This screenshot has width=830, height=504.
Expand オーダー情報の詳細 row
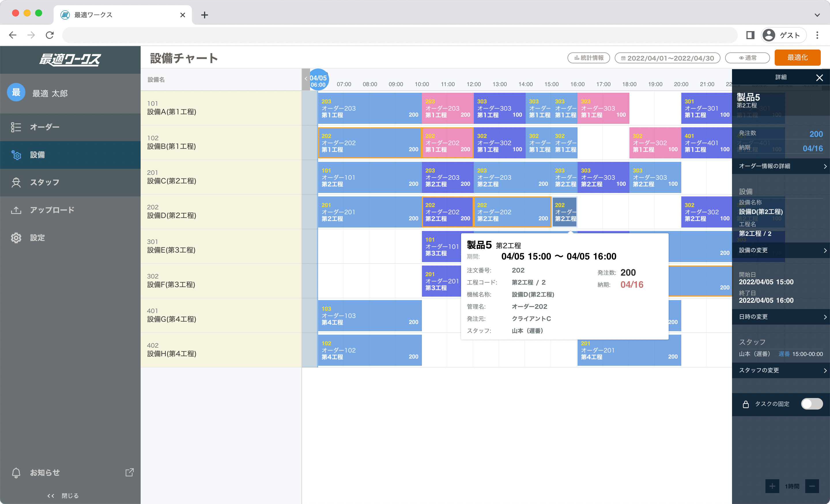tap(780, 166)
